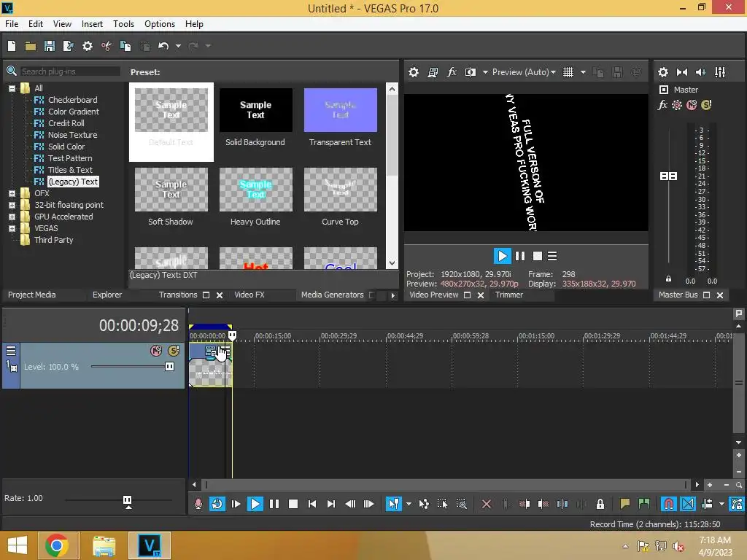
Task: Play the video preview
Action: point(502,256)
